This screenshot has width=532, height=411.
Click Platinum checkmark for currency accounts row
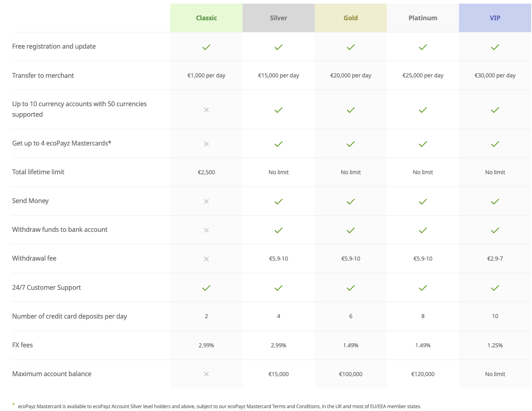click(x=423, y=110)
